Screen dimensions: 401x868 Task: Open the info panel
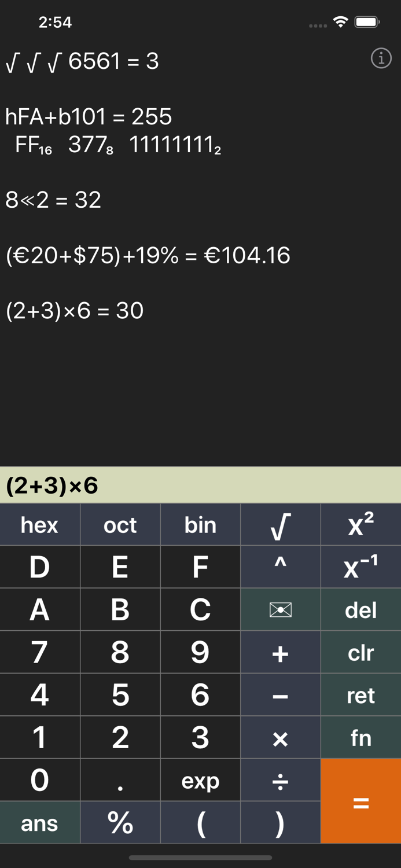pyautogui.click(x=382, y=58)
